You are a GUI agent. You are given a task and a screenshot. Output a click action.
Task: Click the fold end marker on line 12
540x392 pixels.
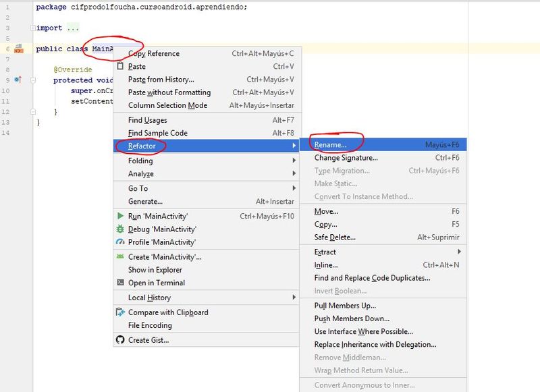[32, 111]
